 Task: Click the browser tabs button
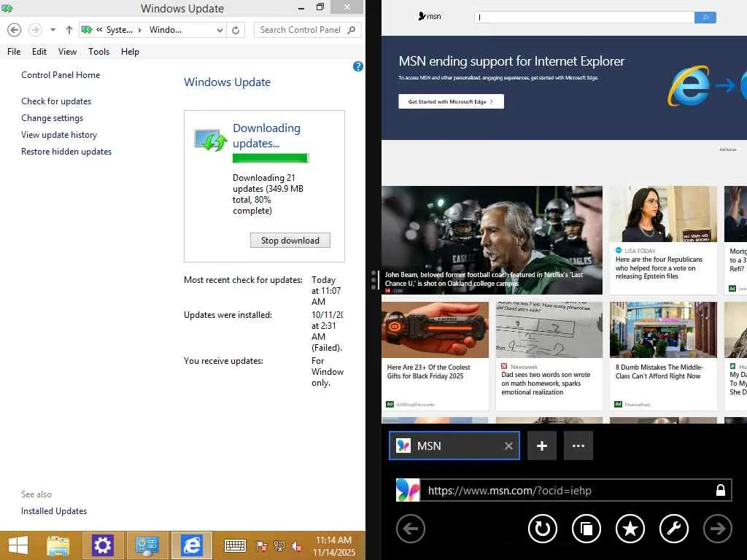587,529
